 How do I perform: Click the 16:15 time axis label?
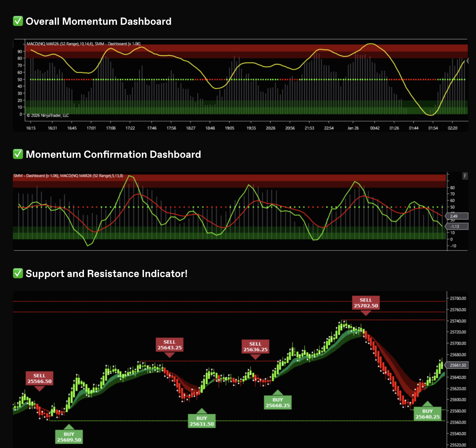pos(31,128)
